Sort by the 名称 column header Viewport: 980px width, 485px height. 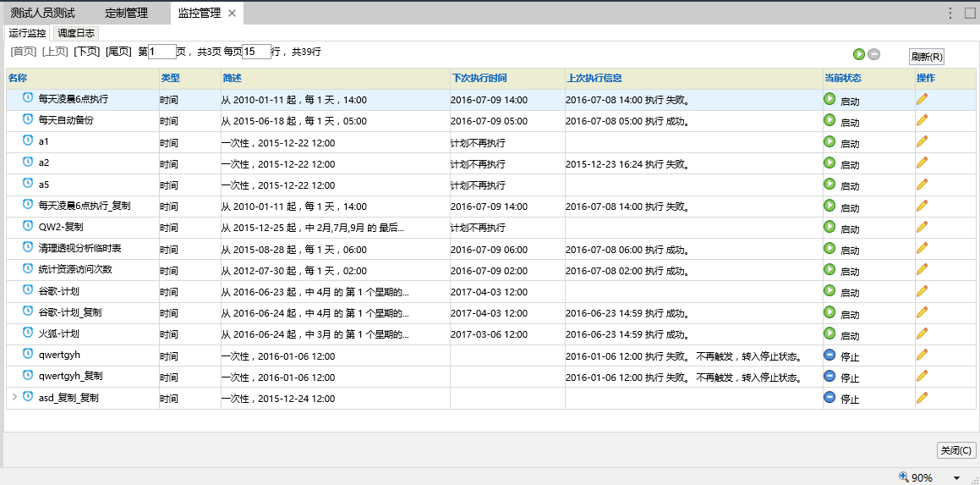click(18, 78)
